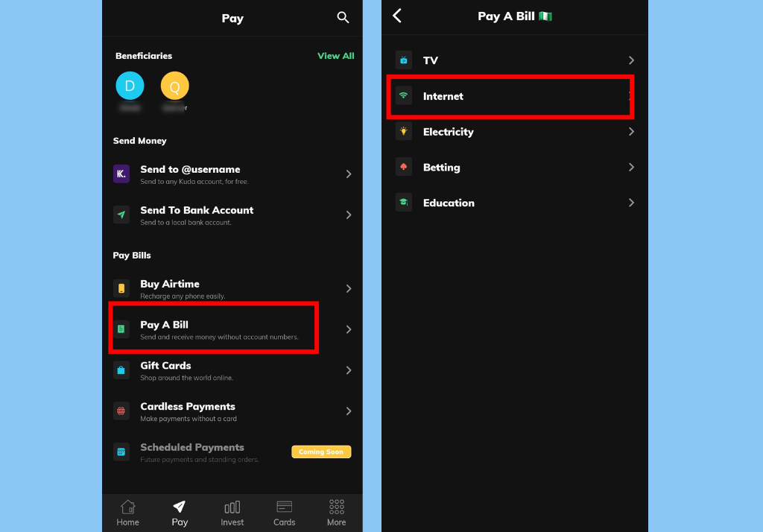Select beneficiary avatar Q
Viewport: 763px width, 532px height.
[x=174, y=86]
